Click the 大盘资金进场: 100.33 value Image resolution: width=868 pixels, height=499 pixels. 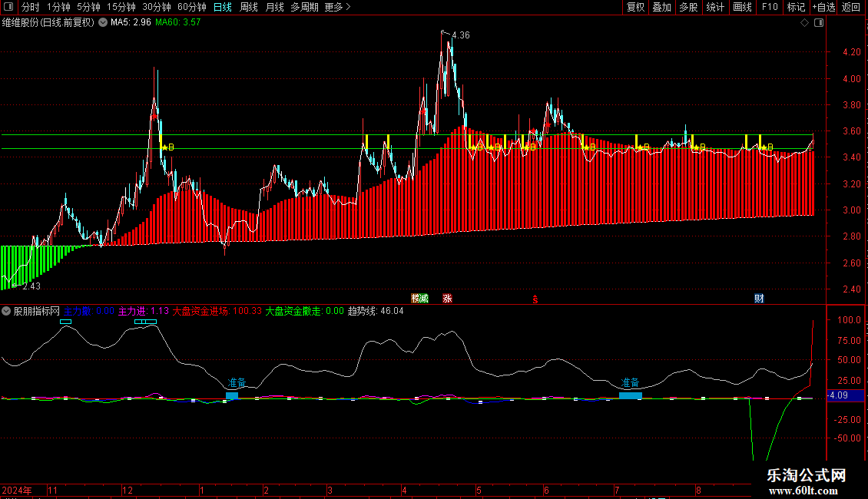217,312
